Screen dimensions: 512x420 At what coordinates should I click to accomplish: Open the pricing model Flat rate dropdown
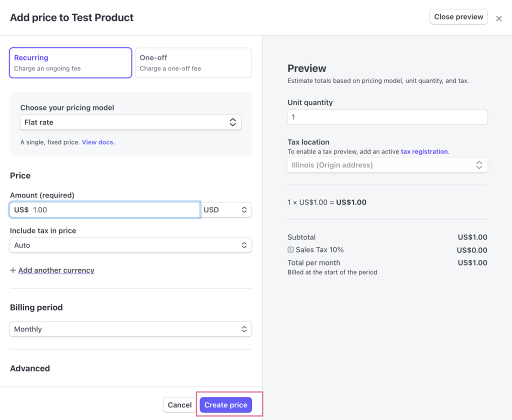pos(130,122)
